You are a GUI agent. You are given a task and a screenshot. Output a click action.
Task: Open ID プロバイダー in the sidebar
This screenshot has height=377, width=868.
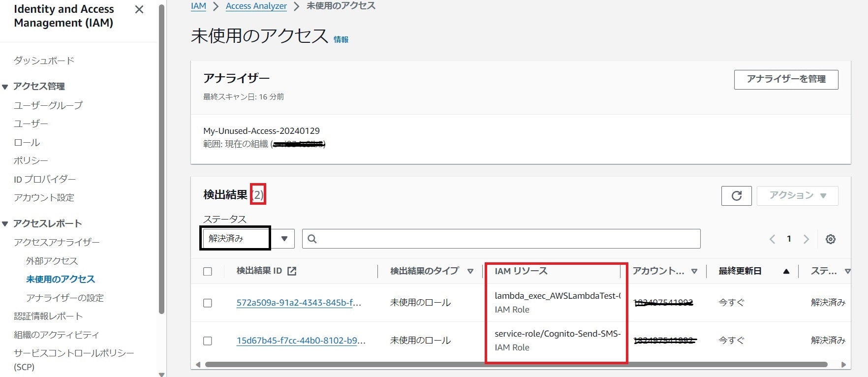(x=45, y=180)
